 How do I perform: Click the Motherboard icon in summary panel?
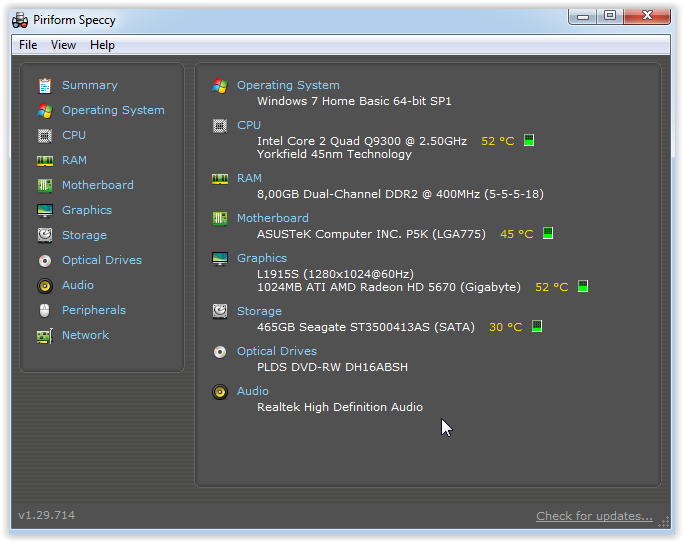pyautogui.click(x=220, y=218)
